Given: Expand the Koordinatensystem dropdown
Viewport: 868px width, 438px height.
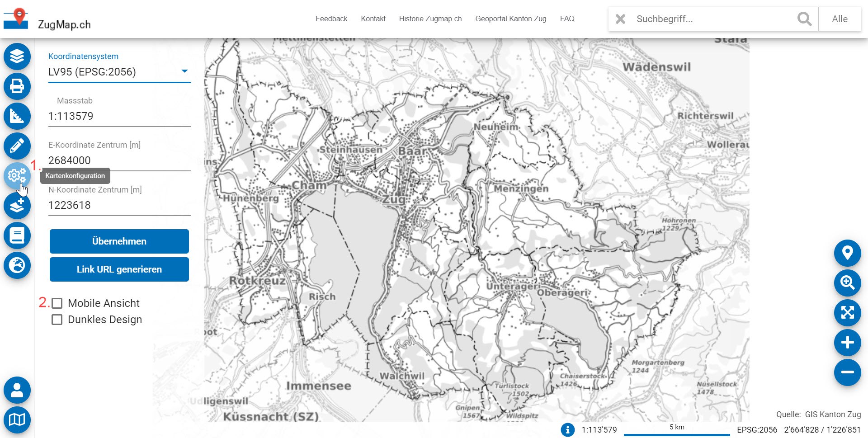Looking at the screenshot, I should point(119,72).
